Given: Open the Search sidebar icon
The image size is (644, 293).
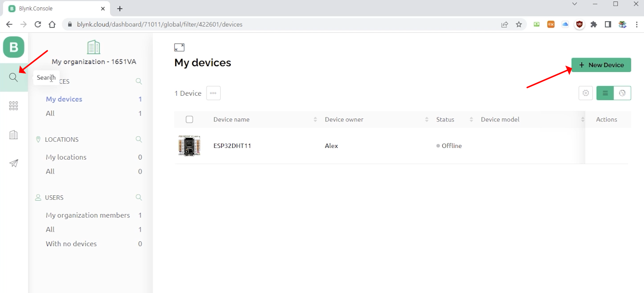Looking at the screenshot, I should pos(14,77).
